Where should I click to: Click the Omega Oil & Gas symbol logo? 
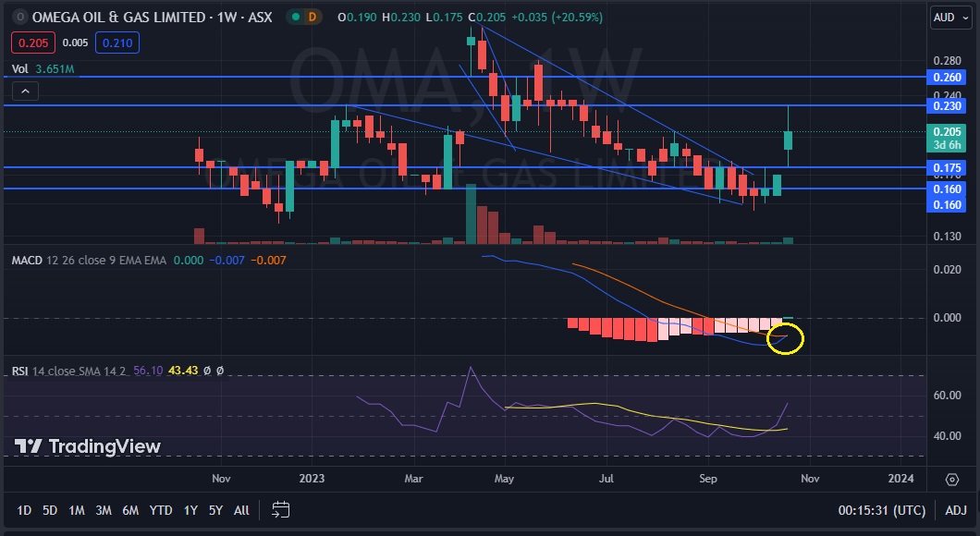[x=20, y=17]
